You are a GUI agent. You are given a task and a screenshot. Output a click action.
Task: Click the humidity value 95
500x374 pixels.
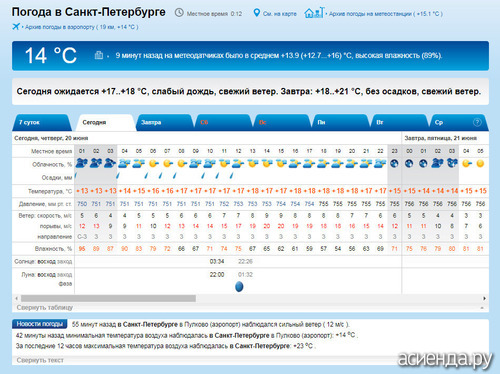82,249
